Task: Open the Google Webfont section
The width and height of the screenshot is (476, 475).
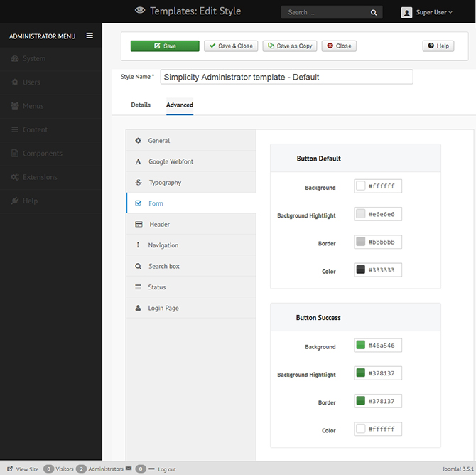Action: pos(191,161)
